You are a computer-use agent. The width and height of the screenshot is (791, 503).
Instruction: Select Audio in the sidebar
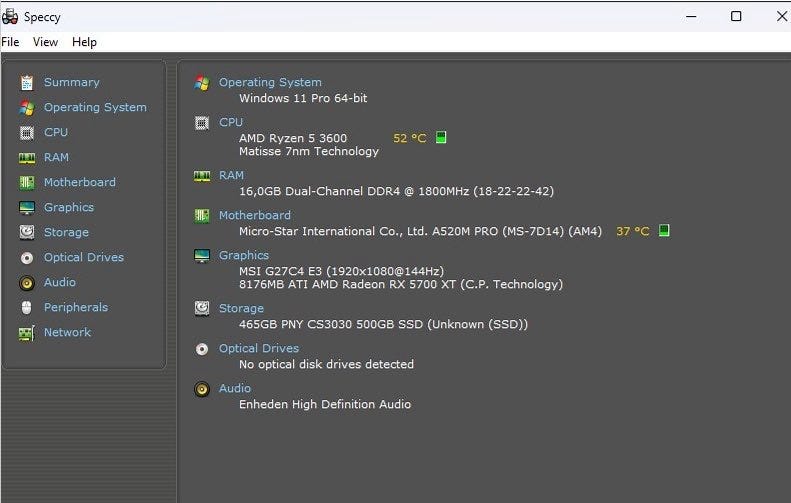click(60, 282)
